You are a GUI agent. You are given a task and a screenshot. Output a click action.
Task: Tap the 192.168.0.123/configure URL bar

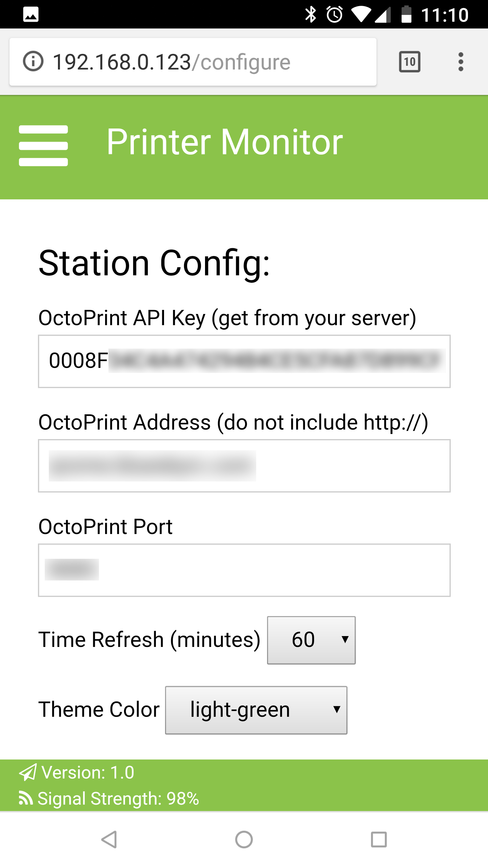(171, 62)
